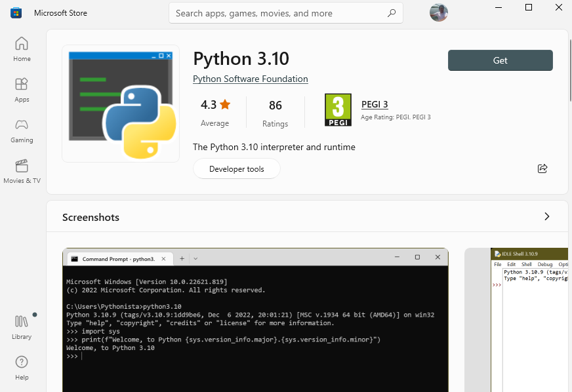The image size is (572, 392).
Task: Expand the Screenshots section chevron
Action: click(547, 216)
